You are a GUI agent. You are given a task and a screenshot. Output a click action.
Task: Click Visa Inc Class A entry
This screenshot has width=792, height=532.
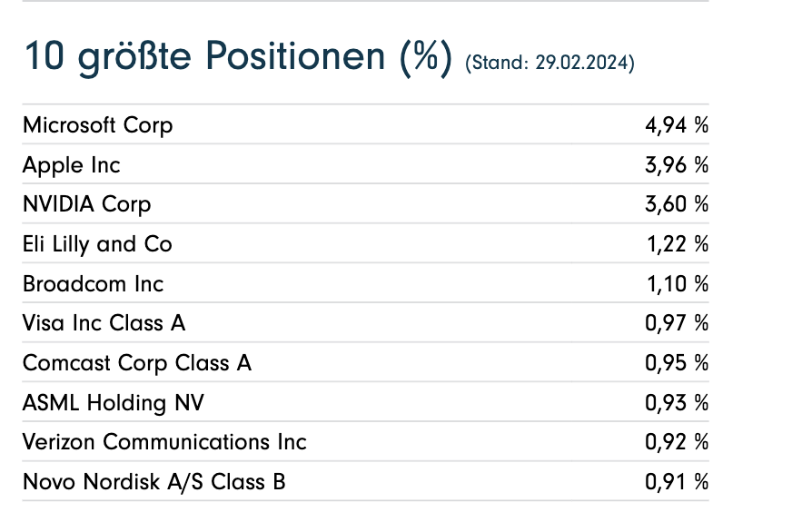coord(104,323)
